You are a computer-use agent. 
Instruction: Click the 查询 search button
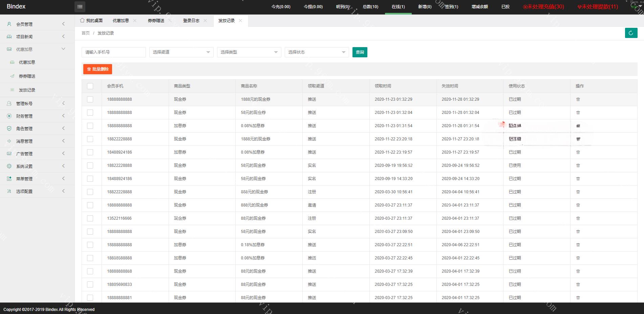click(360, 52)
